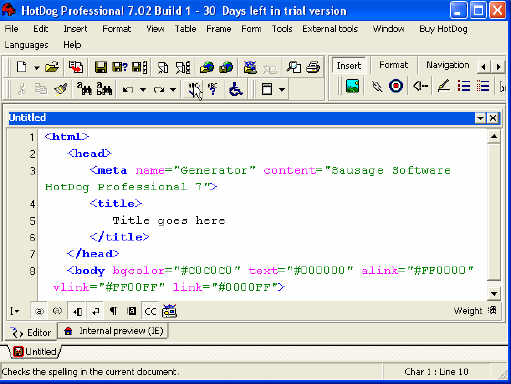Insert a bulleted list with the red bullets icon
The width and height of the screenshot is (511, 384).
click(x=464, y=86)
